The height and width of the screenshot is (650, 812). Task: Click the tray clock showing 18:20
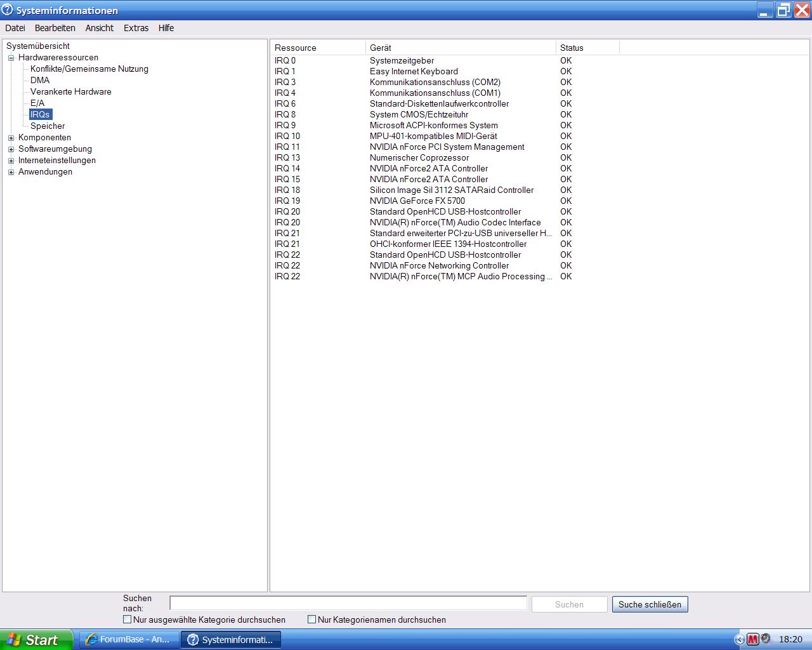pos(790,639)
